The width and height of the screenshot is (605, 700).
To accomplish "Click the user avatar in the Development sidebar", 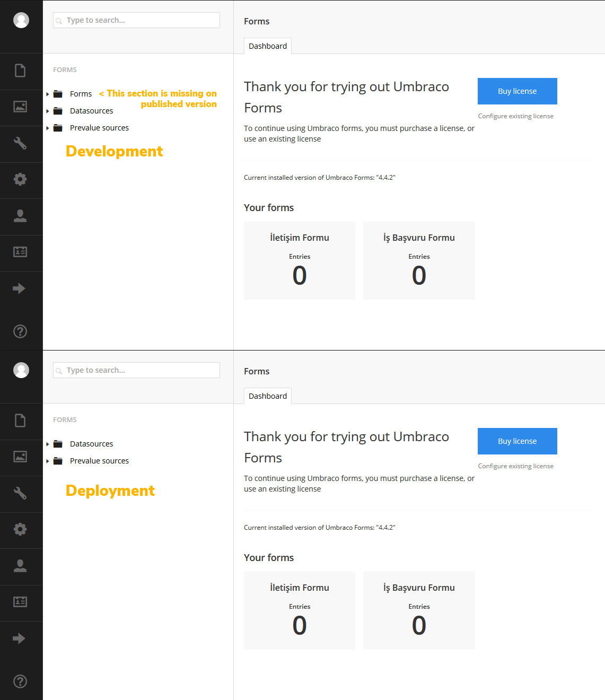I will pyautogui.click(x=21, y=20).
